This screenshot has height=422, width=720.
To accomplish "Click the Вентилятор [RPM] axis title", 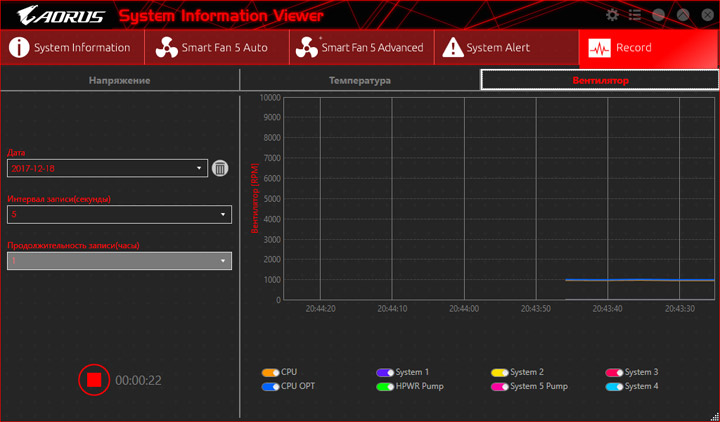I will tap(255, 198).
